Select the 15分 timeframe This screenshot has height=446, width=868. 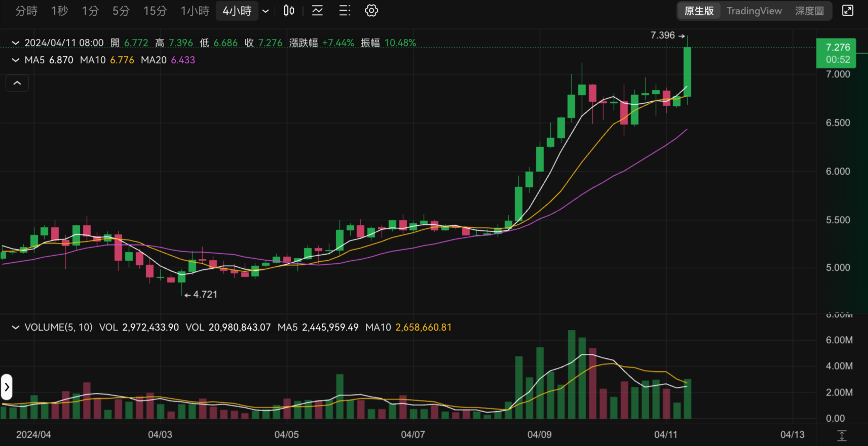coord(155,11)
